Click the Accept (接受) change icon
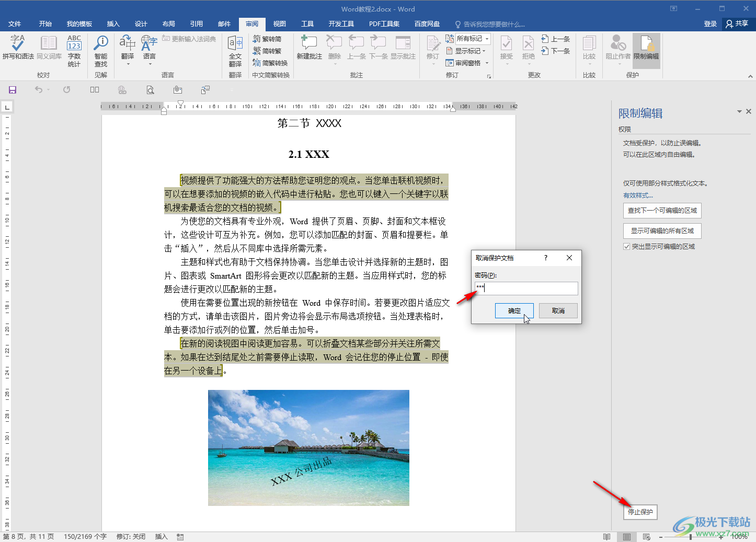This screenshot has height=542, width=756. 506,44
